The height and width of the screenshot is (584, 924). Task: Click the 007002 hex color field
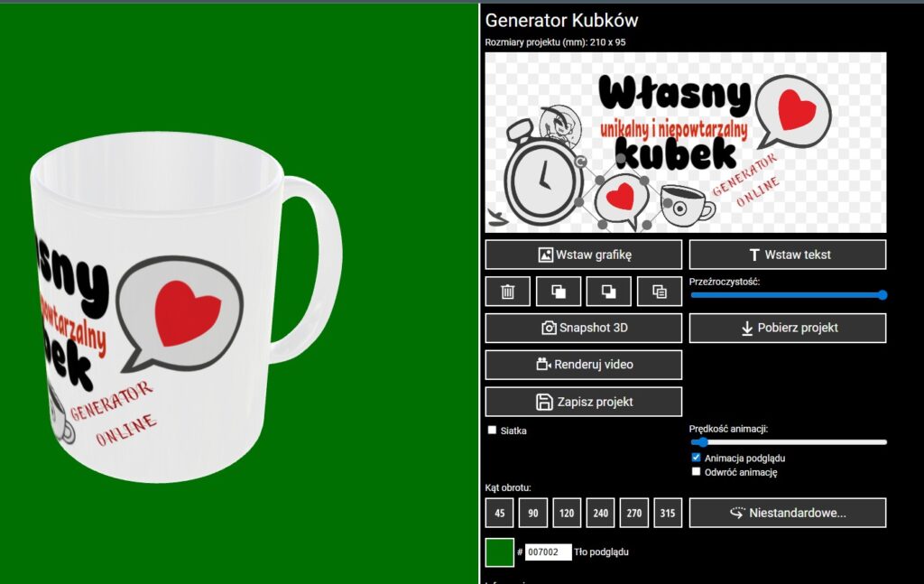tap(548, 552)
